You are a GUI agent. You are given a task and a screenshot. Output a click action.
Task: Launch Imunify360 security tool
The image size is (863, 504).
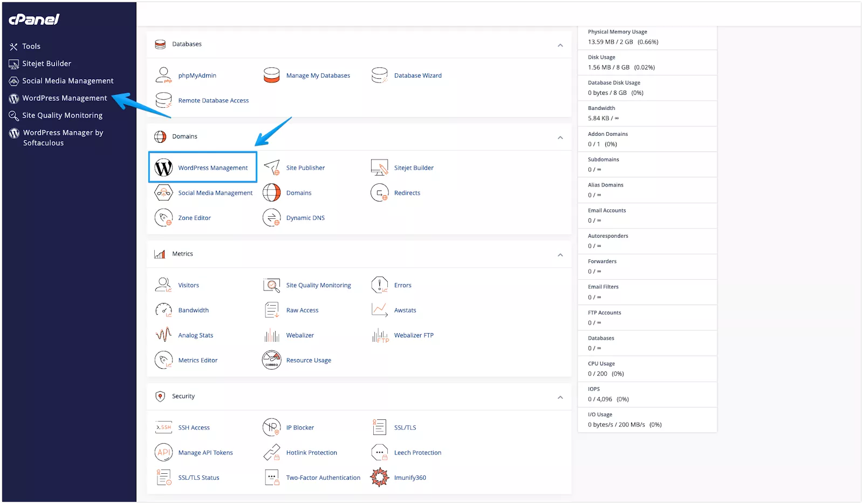411,478
